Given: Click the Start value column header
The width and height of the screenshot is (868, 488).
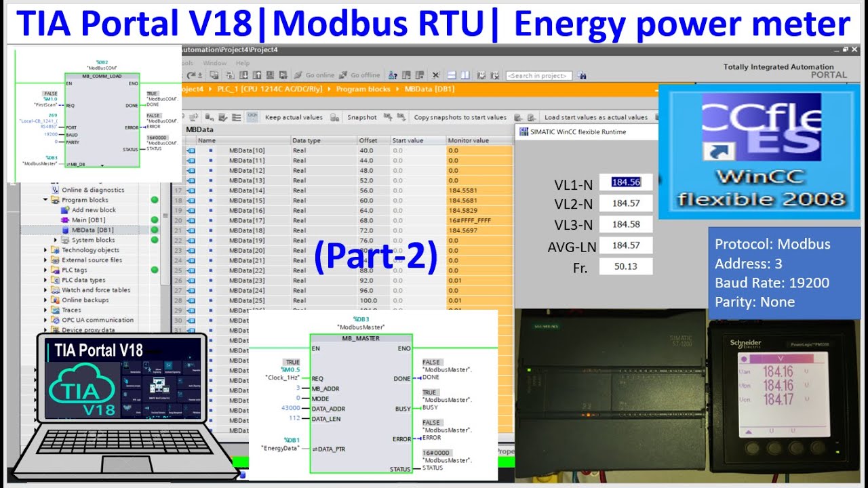Looking at the screenshot, I should tap(418, 140).
